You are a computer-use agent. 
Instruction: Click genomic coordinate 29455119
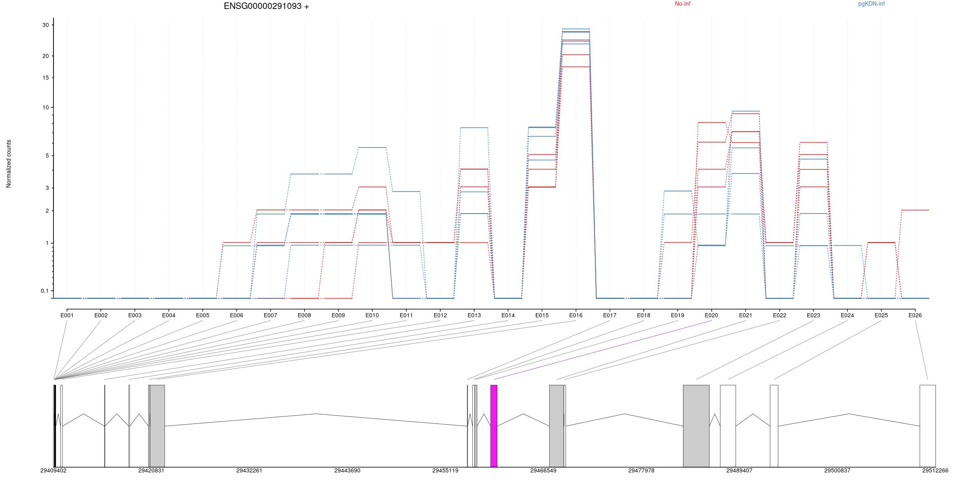point(445,470)
